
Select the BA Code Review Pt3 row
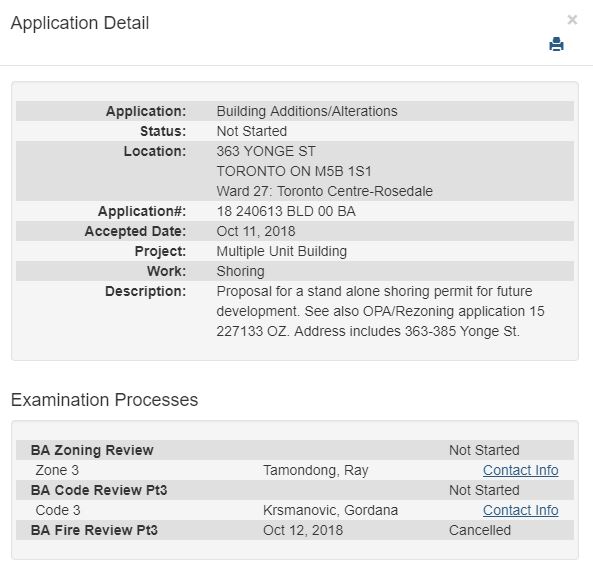pyautogui.click(x=295, y=490)
